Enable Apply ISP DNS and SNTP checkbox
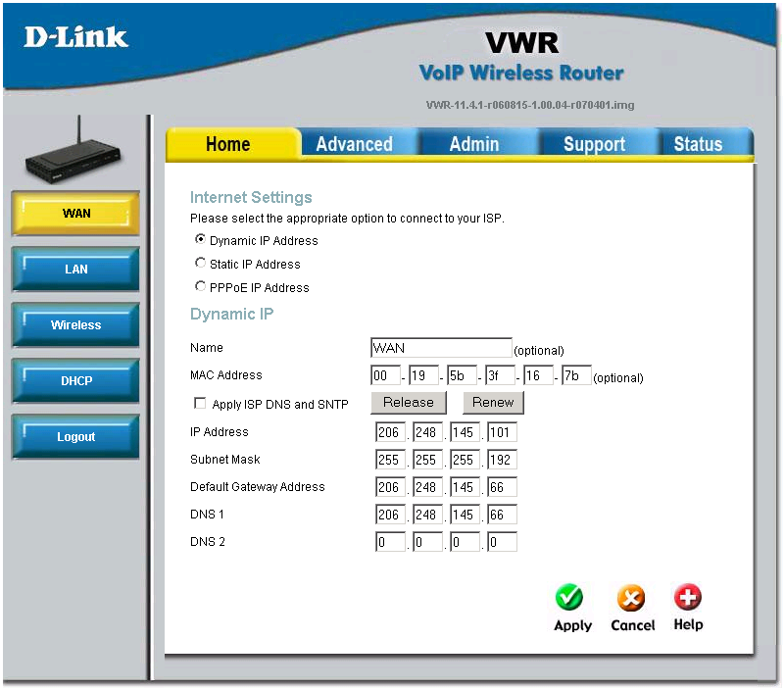This screenshot has height=689, width=784. tap(200, 403)
